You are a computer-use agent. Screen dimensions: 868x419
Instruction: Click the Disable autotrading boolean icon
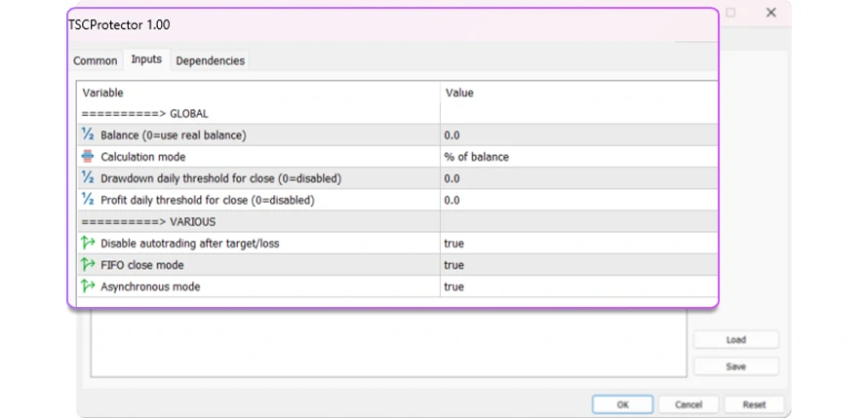88,243
